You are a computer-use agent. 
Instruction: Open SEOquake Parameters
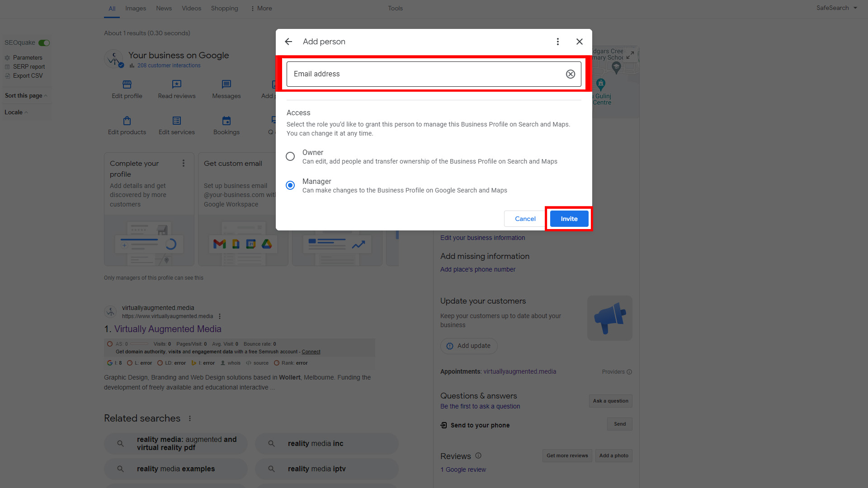(28, 57)
